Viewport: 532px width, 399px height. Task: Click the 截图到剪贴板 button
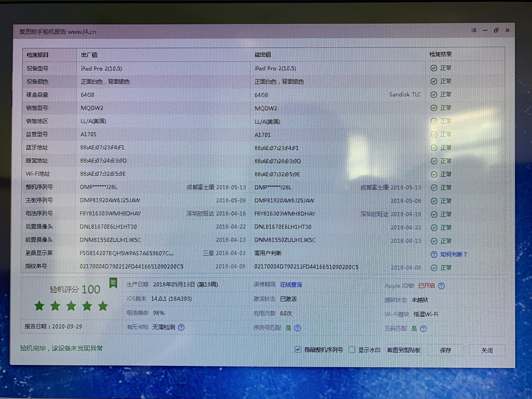(404, 350)
